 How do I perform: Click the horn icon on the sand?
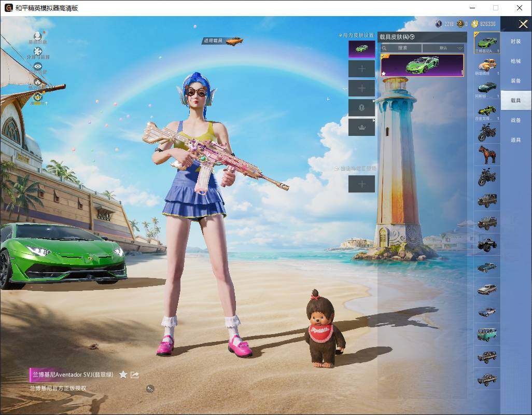point(150,389)
